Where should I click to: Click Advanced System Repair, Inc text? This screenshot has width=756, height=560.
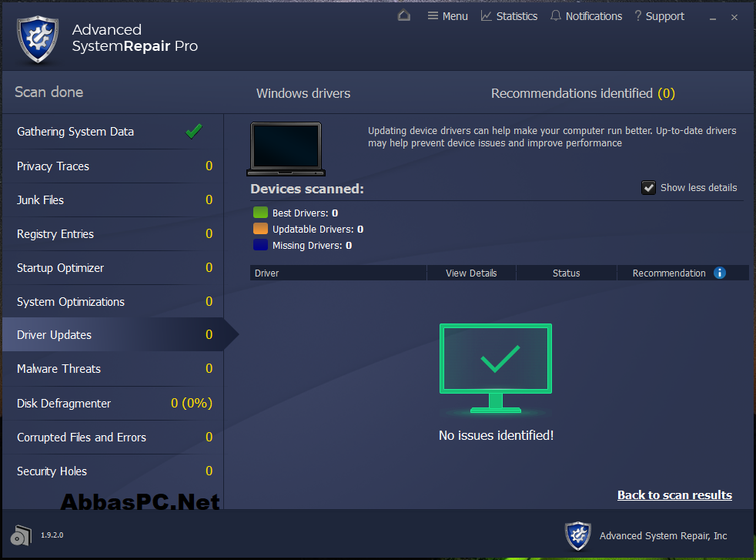(x=663, y=536)
